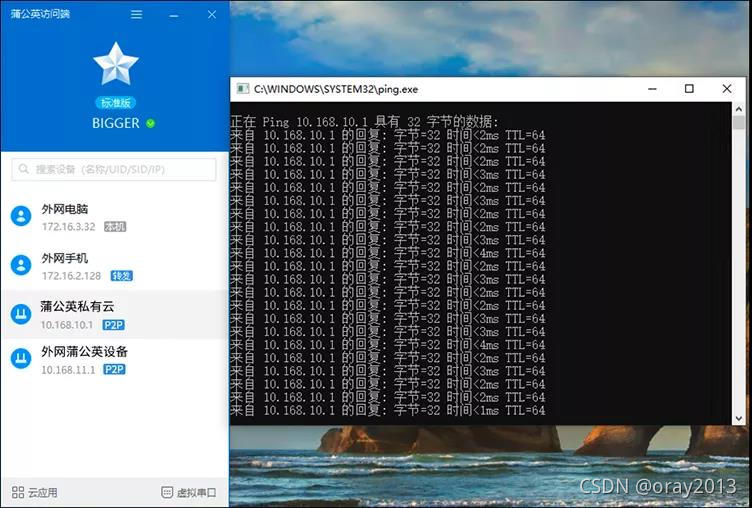The height and width of the screenshot is (508, 752).
Task: Maximize the ping.exe console window
Action: (x=689, y=89)
